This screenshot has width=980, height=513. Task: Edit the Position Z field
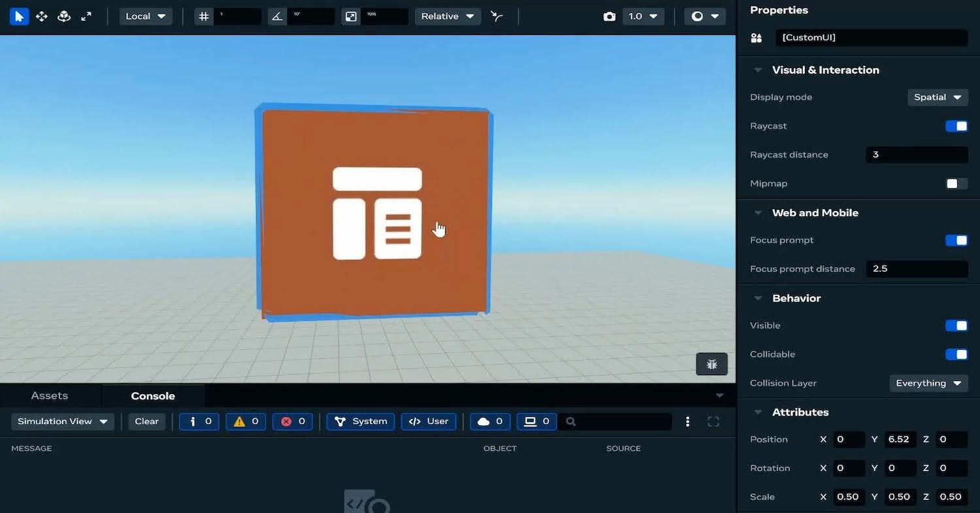point(951,439)
